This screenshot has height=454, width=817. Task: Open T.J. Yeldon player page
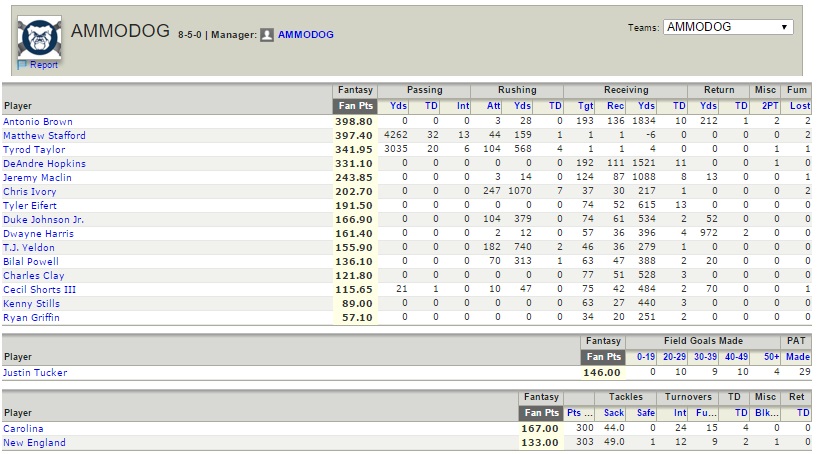(x=29, y=248)
